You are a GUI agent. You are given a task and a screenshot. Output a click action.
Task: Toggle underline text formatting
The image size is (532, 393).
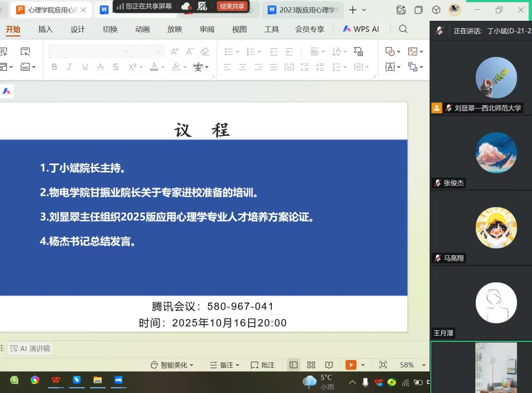pyautogui.click(x=85, y=67)
